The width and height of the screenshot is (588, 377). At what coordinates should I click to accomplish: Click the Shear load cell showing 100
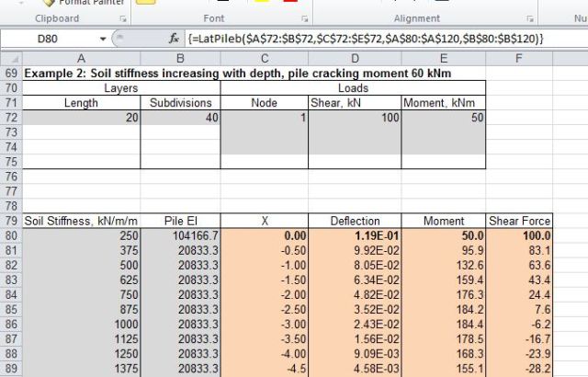pyautogui.click(x=354, y=119)
